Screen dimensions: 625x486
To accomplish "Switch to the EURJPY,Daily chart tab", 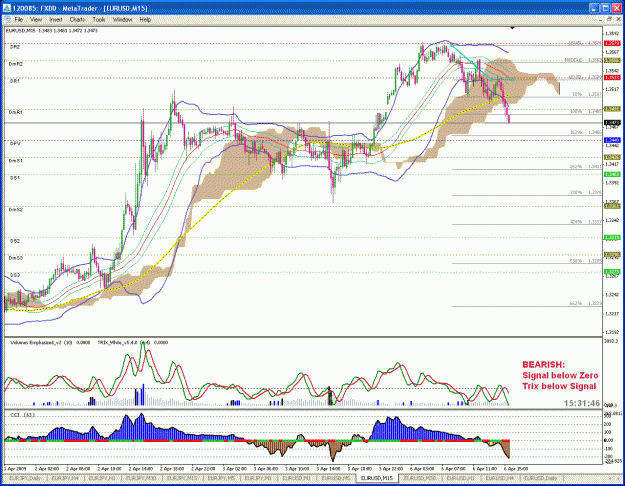I will (x=25, y=478).
